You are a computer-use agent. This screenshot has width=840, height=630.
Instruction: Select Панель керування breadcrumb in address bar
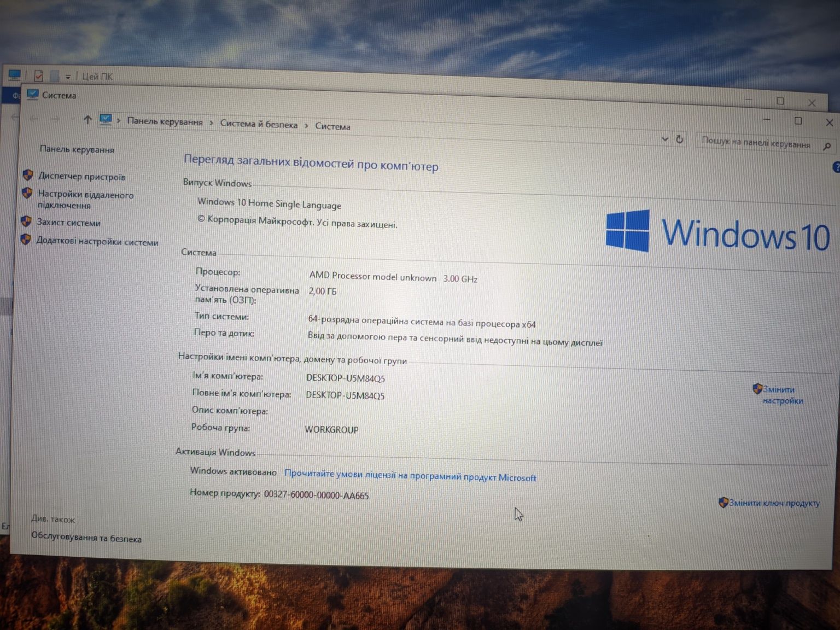tap(165, 121)
